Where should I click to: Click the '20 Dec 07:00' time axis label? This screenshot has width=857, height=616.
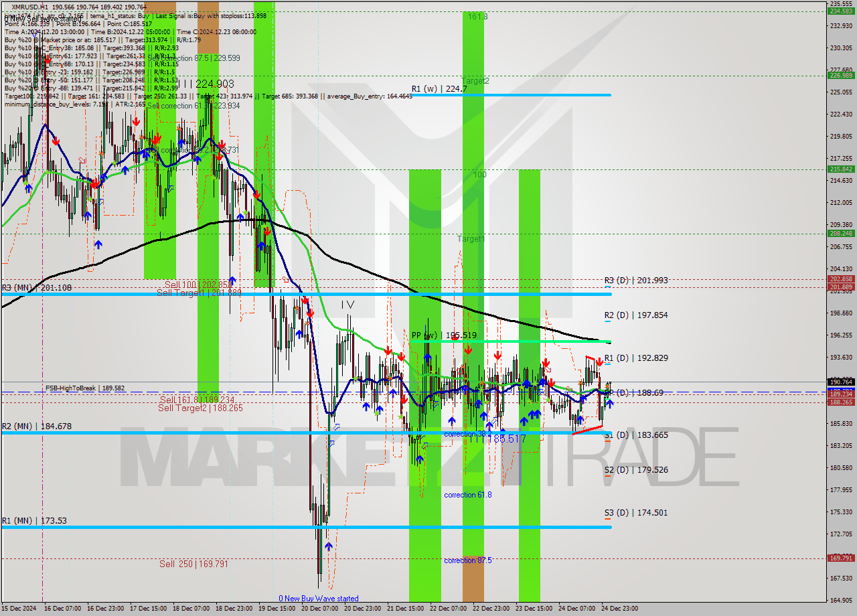point(319,609)
